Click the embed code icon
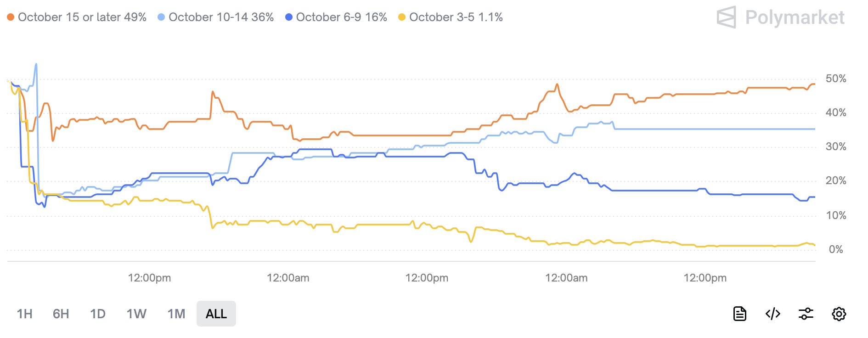The height and width of the screenshot is (338, 868). pos(773,314)
